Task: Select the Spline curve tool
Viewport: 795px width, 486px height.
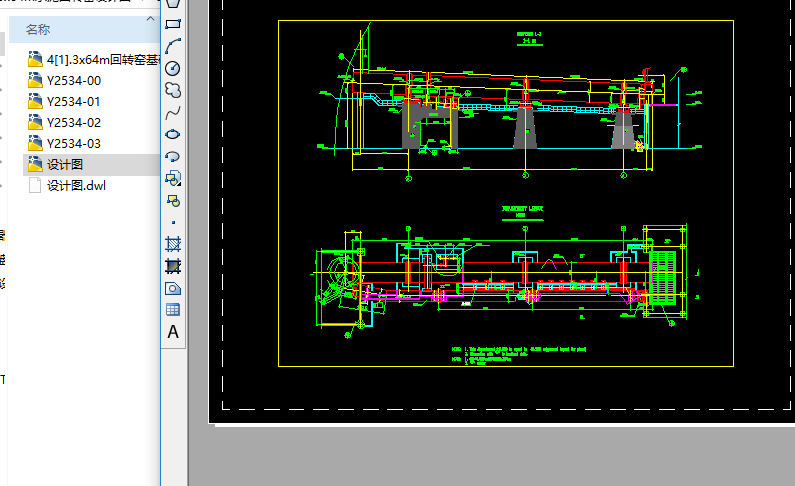Action: pyautogui.click(x=173, y=113)
